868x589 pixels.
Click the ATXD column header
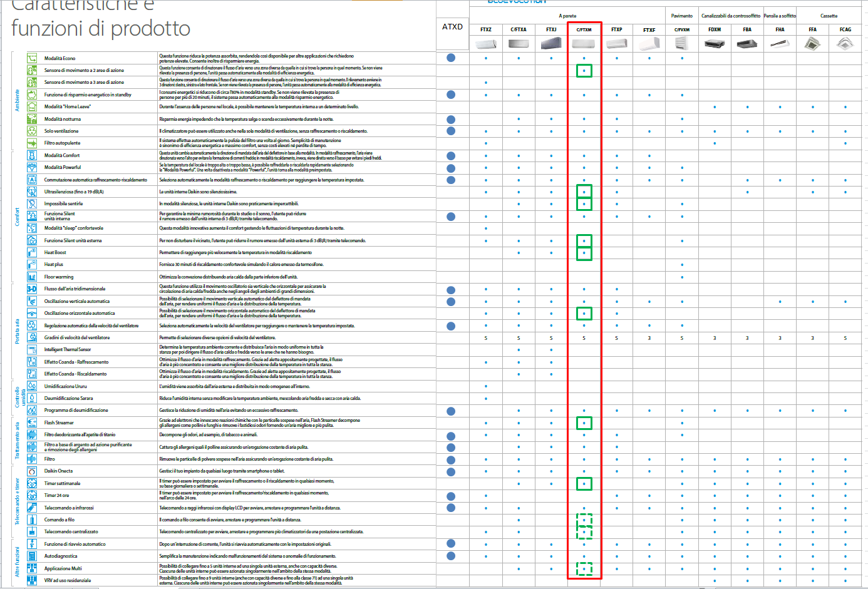click(x=452, y=27)
